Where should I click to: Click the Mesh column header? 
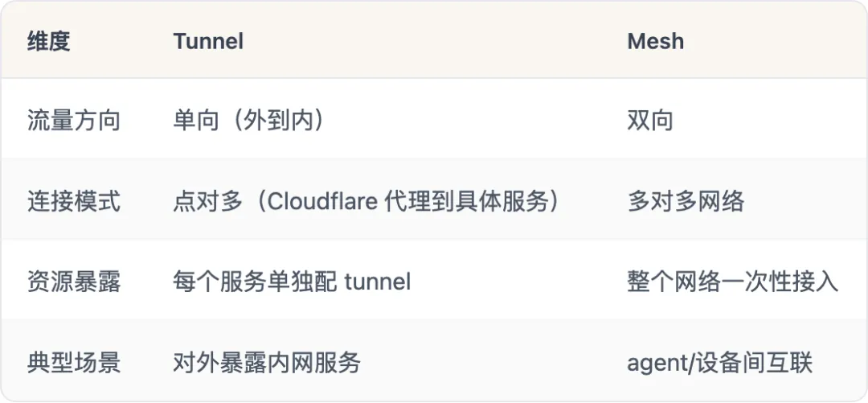coord(655,41)
